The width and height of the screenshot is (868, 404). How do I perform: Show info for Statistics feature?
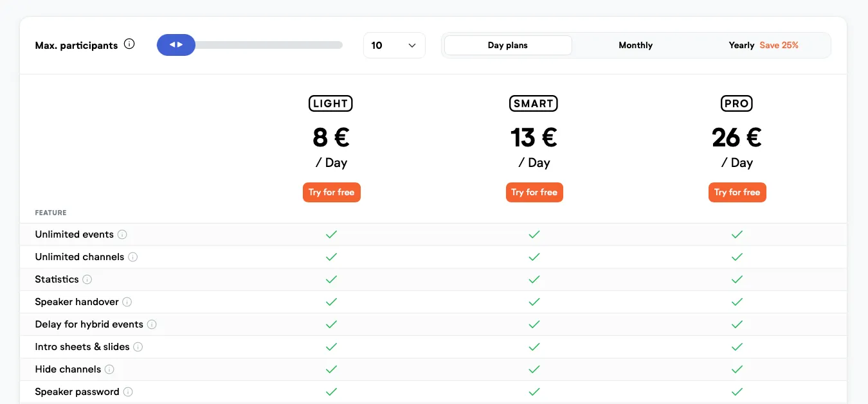[x=87, y=279]
